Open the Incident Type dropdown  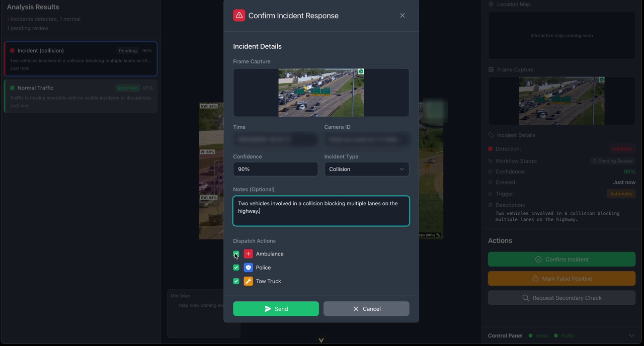click(366, 169)
